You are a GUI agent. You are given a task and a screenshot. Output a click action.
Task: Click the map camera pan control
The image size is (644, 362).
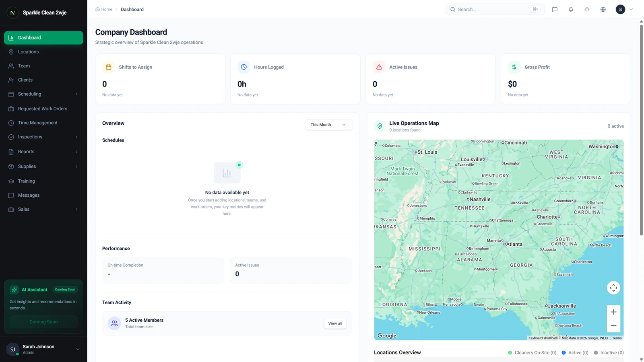pos(613,288)
